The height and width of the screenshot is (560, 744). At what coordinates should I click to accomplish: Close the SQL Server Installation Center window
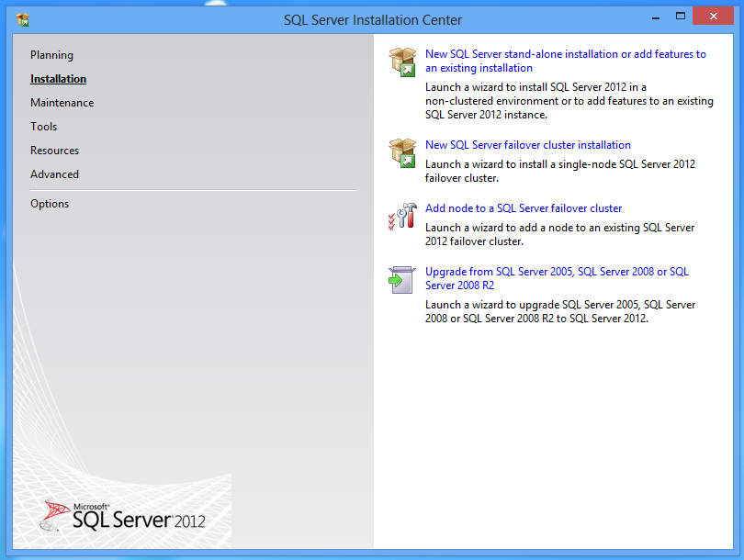click(713, 17)
